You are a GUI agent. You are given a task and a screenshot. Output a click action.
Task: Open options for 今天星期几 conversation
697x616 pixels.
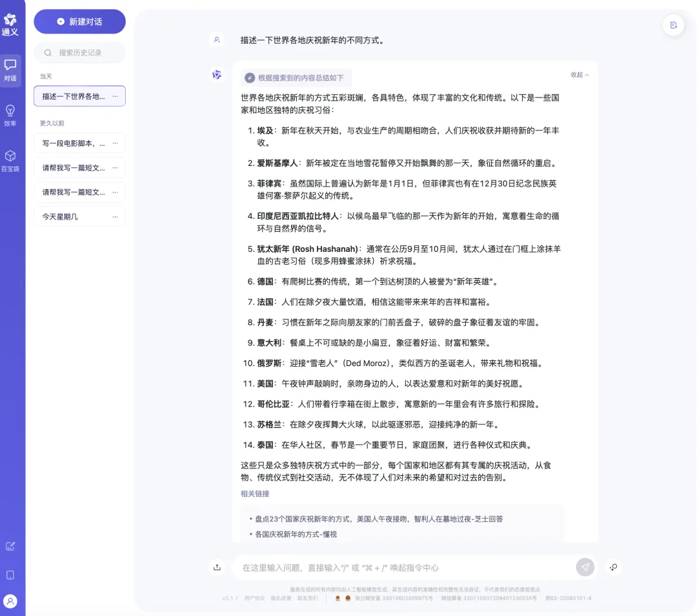point(115,216)
